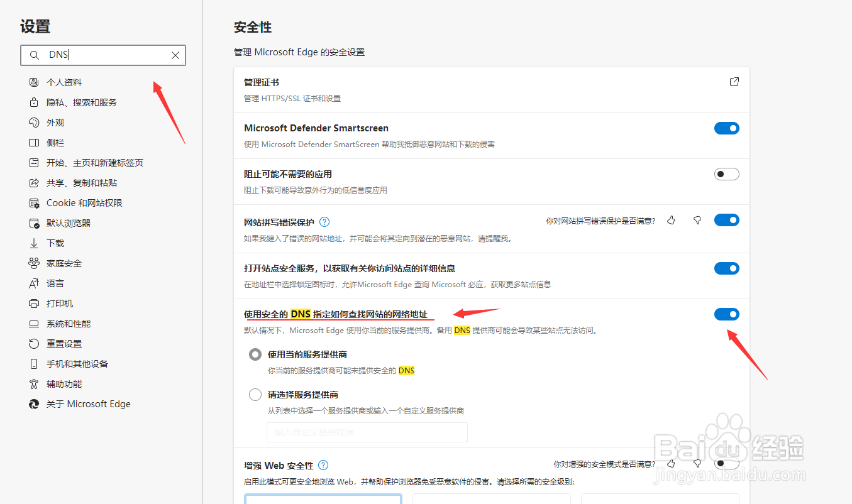
Task: Click the 下载 download arrow icon
Action: point(34,243)
